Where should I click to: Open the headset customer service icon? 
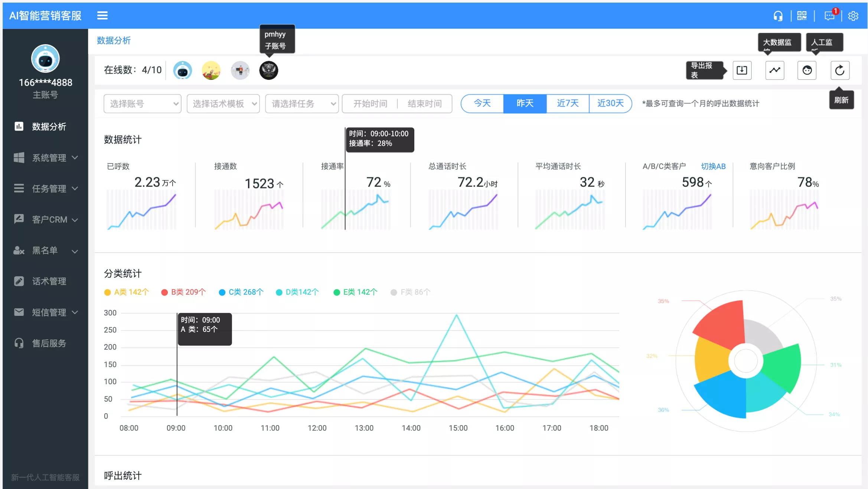778,16
